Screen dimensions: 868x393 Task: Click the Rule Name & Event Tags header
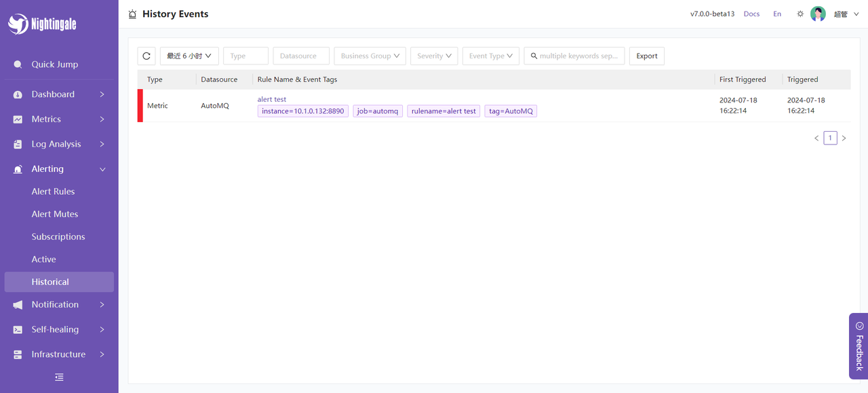click(x=297, y=79)
